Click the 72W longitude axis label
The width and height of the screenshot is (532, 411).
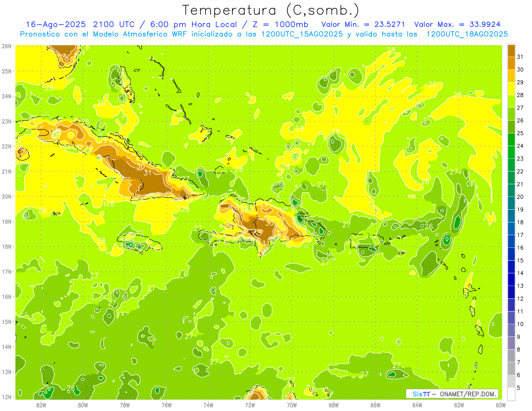[x=250, y=405]
